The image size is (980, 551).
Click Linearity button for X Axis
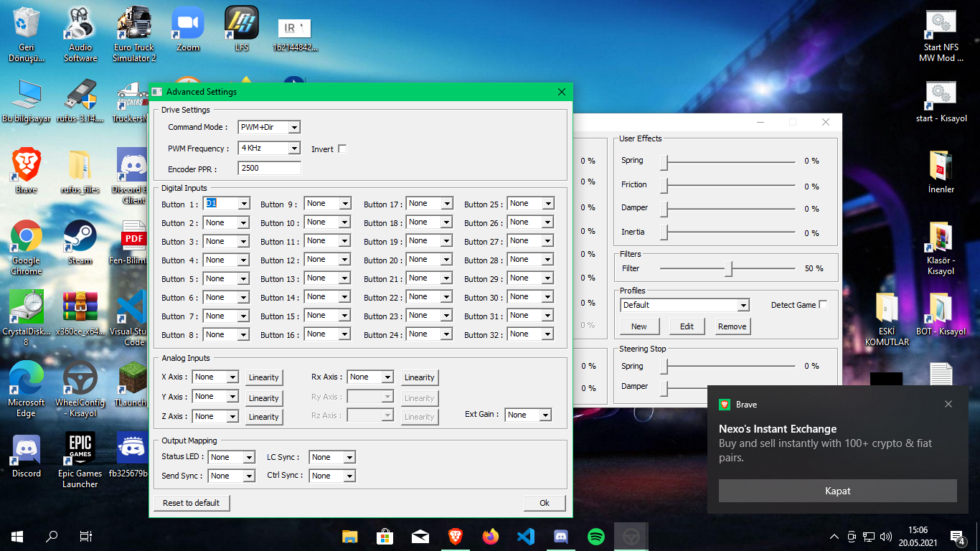pyautogui.click(x=263, y=377)
